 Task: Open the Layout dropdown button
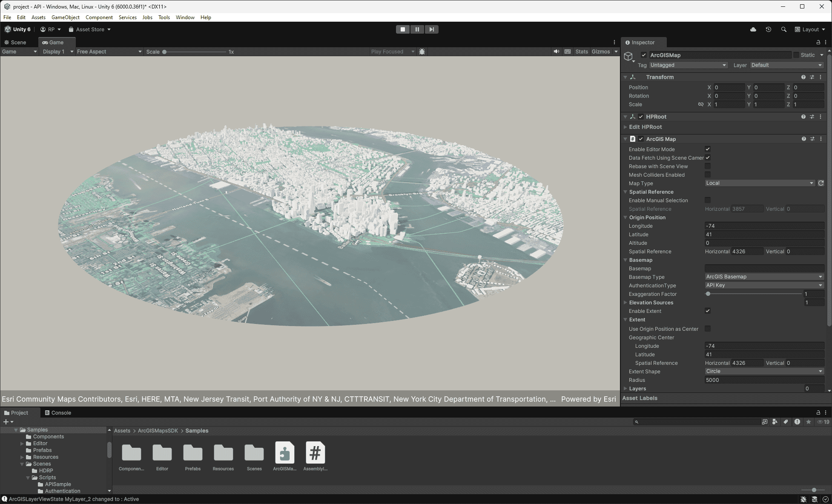point(810,29)
